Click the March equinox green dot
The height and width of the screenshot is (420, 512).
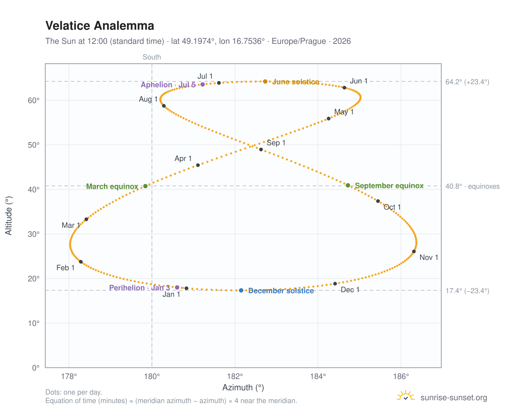pyautogui.click(x=145, y=186)
